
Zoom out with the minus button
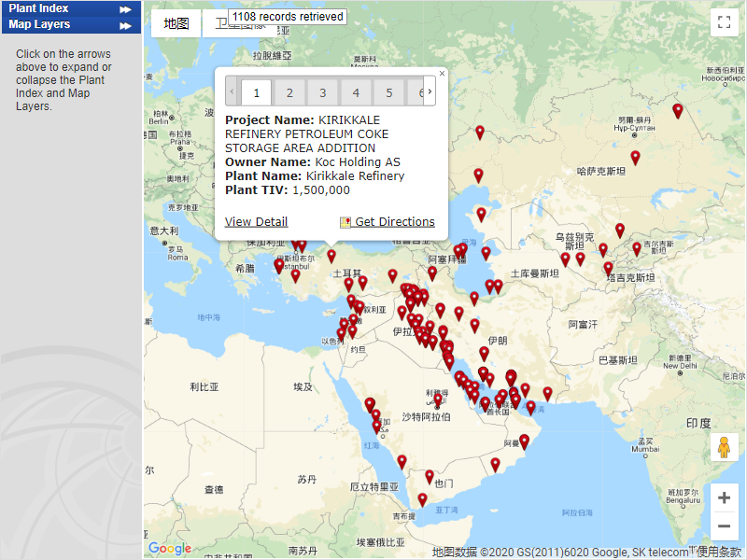724,526
